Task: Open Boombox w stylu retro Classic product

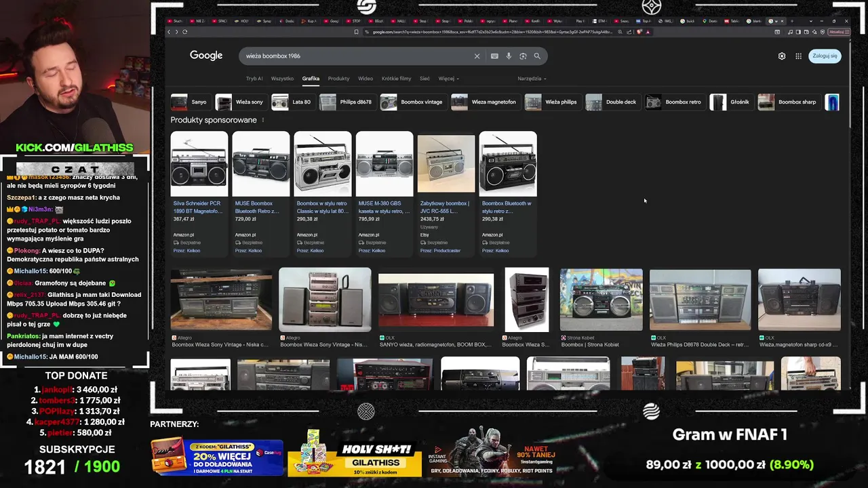Action: tap(322, 194)
